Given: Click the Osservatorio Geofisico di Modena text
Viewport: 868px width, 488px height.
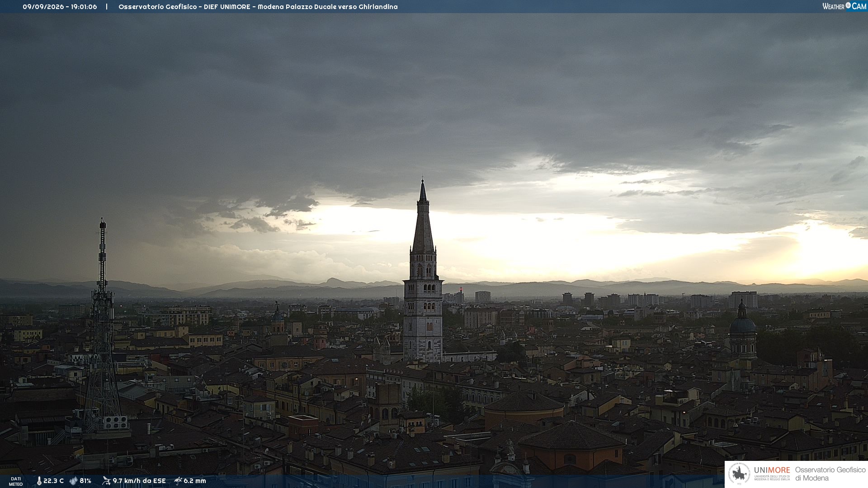Looking at the screenshot, I should click(830, 474).
